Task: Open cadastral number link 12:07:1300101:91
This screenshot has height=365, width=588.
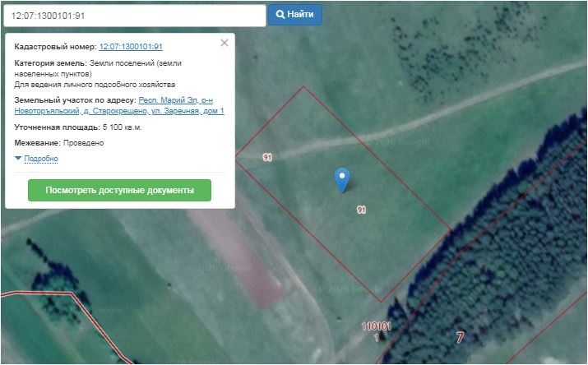Action: click(x=131, y=48)
